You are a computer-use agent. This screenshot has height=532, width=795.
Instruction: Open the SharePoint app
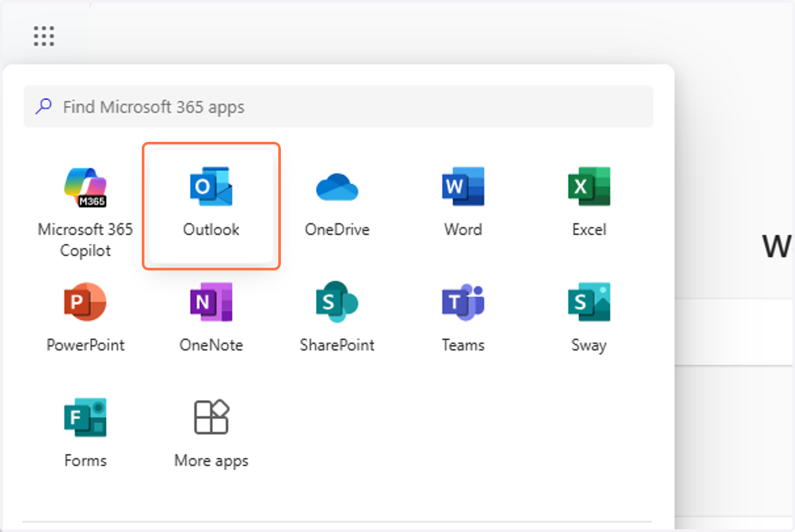(x=337, y=317)
